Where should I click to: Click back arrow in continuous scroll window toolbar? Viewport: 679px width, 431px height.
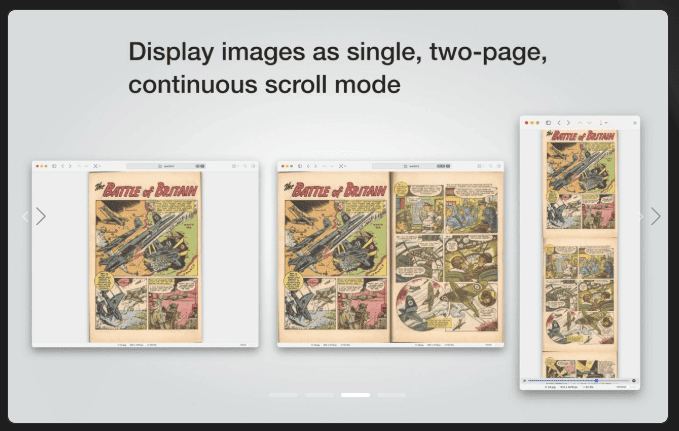pyautogui.click(x=559, y=123)
